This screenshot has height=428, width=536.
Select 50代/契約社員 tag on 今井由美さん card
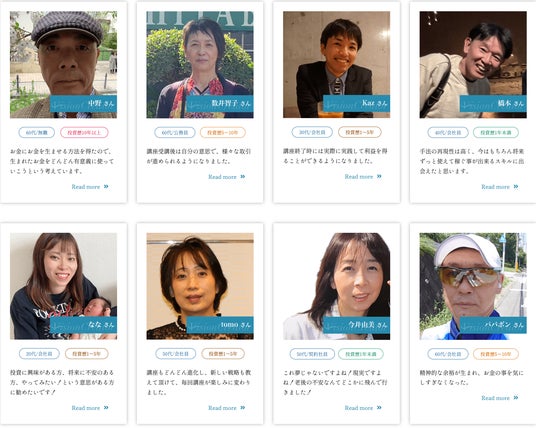[x=312, y=354]
